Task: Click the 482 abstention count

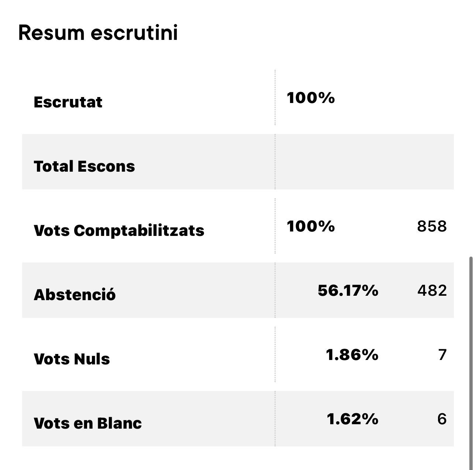Action: click(x=432, y=291)
